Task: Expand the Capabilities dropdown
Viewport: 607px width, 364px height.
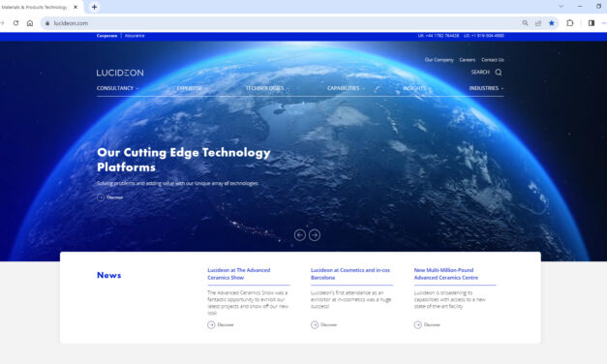Action: click(x=346, y=88)
